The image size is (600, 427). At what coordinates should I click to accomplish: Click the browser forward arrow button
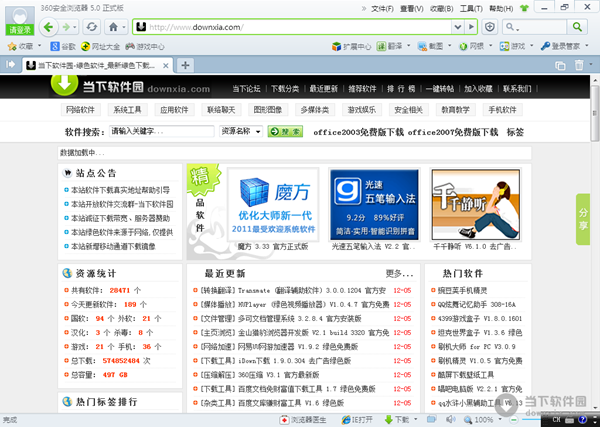(66, 27)
